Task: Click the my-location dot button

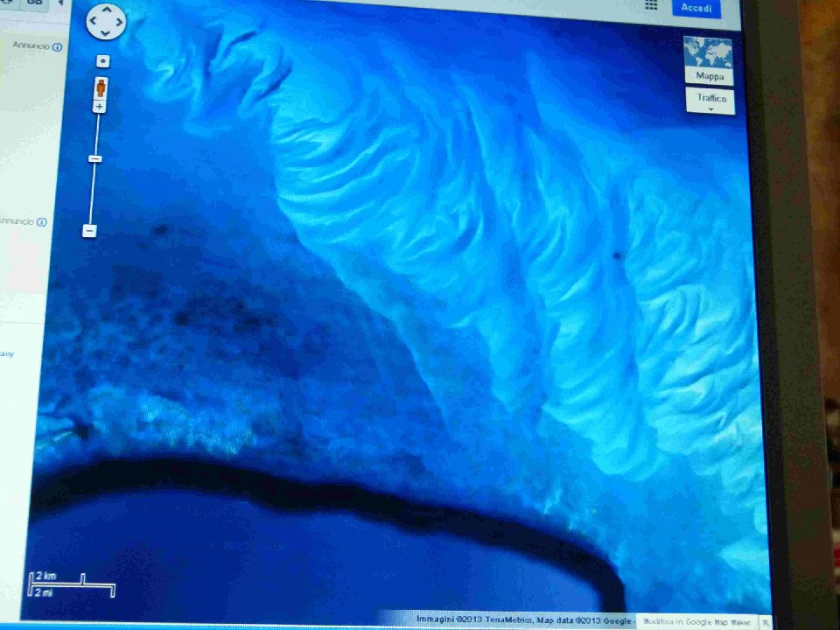Action: coord(103,61)
